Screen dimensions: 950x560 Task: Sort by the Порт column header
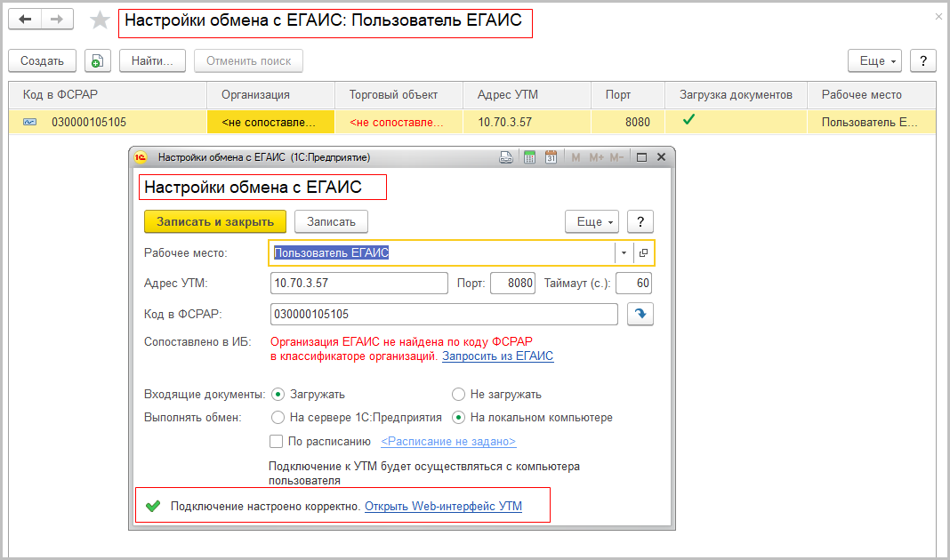(628, 95)
